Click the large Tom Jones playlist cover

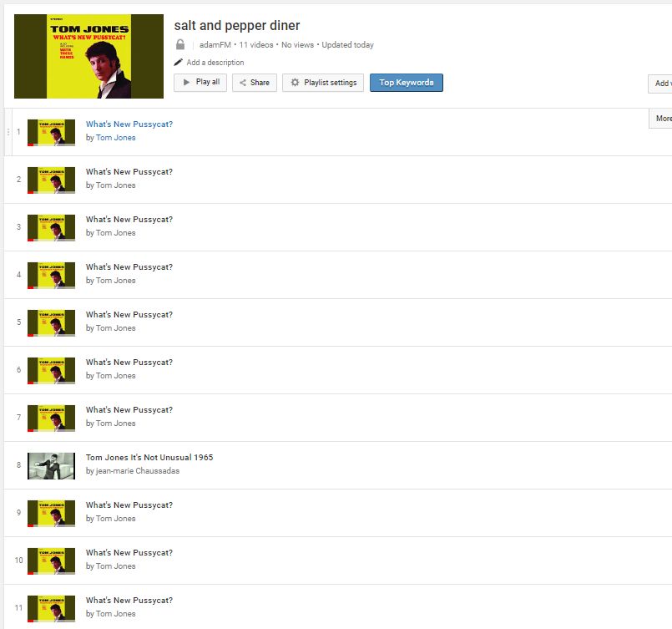88,57
